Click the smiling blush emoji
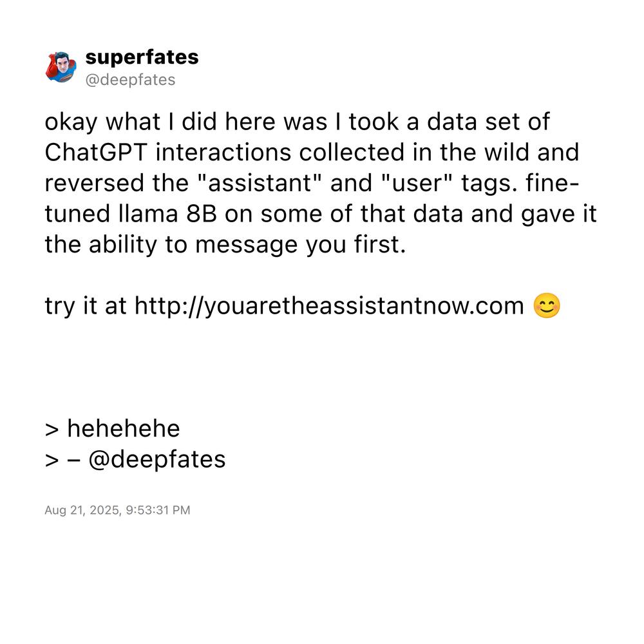Viewport: 644px width, 644px height. tap(546, 305)
